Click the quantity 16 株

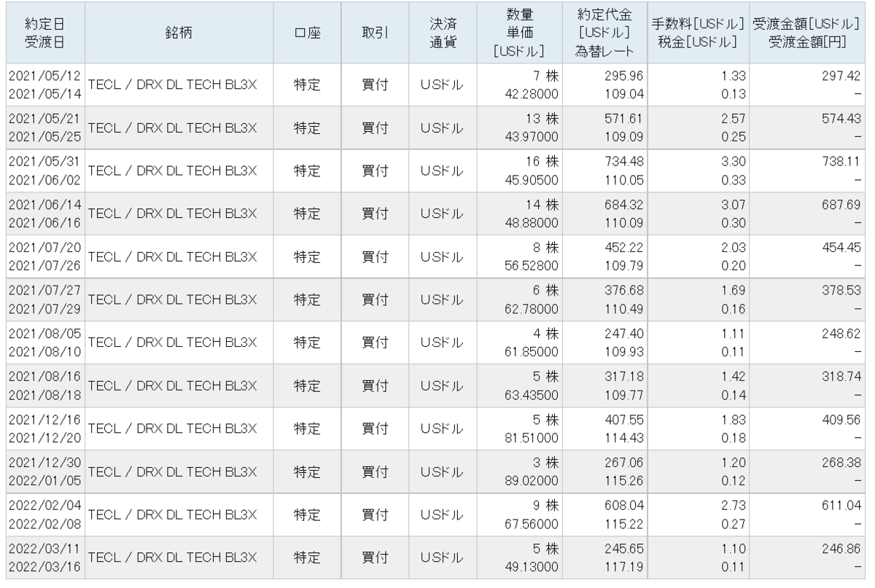coord(544,162)
